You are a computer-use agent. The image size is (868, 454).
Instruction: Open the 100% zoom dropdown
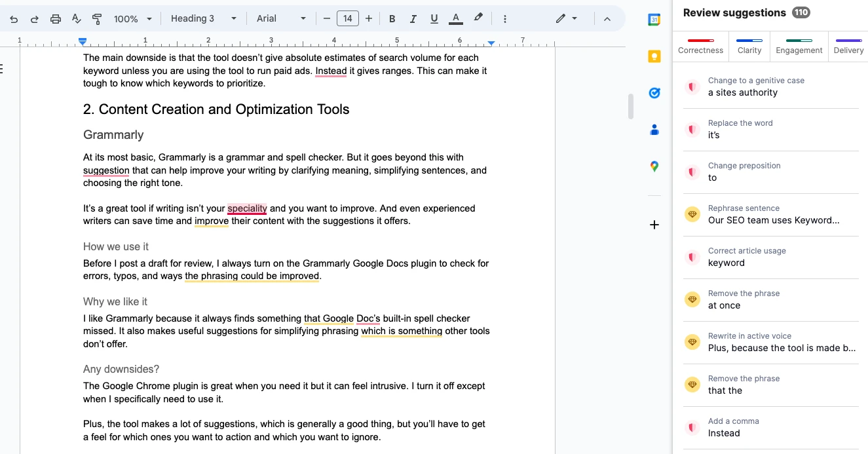133,19
